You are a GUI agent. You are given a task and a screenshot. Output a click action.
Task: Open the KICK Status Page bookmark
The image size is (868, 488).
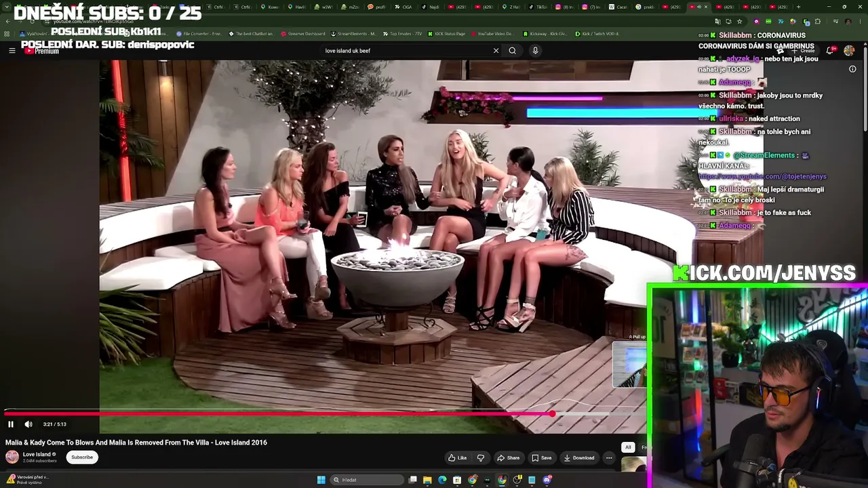click(x=446, y=34)
